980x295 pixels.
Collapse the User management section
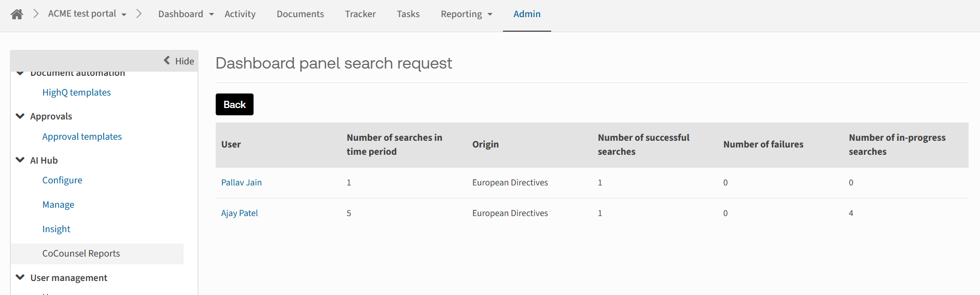(20, 277)
